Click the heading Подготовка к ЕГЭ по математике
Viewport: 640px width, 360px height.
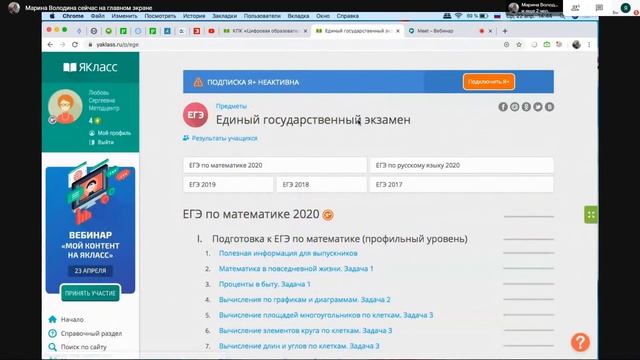pyautogui.click(x=340, y=239)
